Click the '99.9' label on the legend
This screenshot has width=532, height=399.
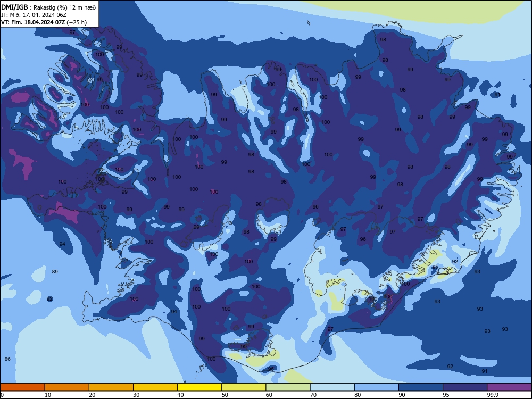[492, 395]
